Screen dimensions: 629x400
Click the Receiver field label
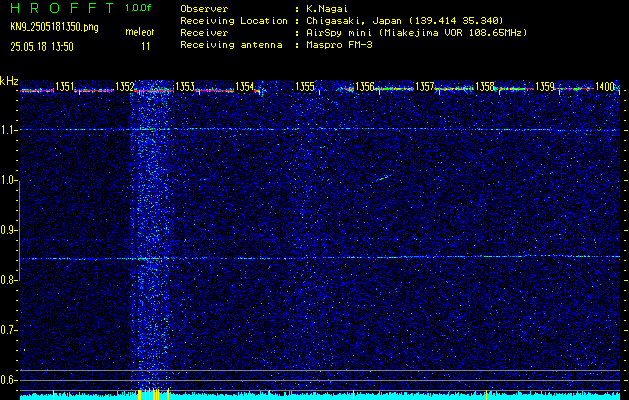coord(204,33)
